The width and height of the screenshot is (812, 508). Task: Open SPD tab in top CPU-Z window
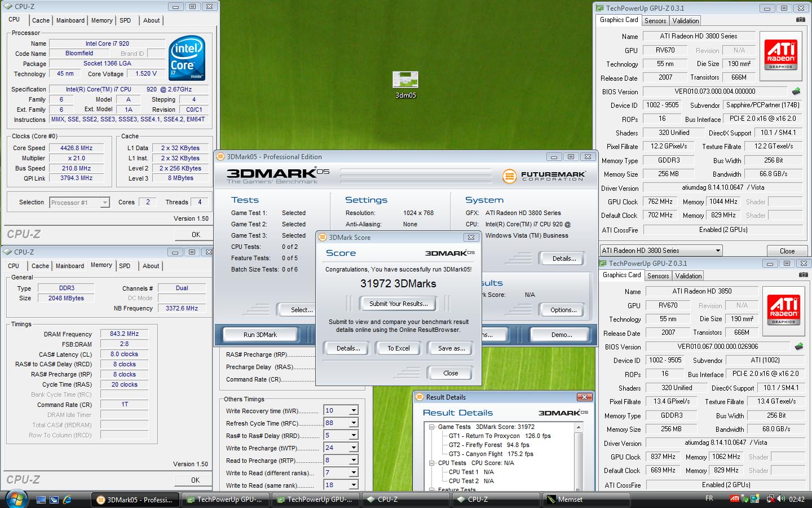pyautogui.click(x=125, y=20)
